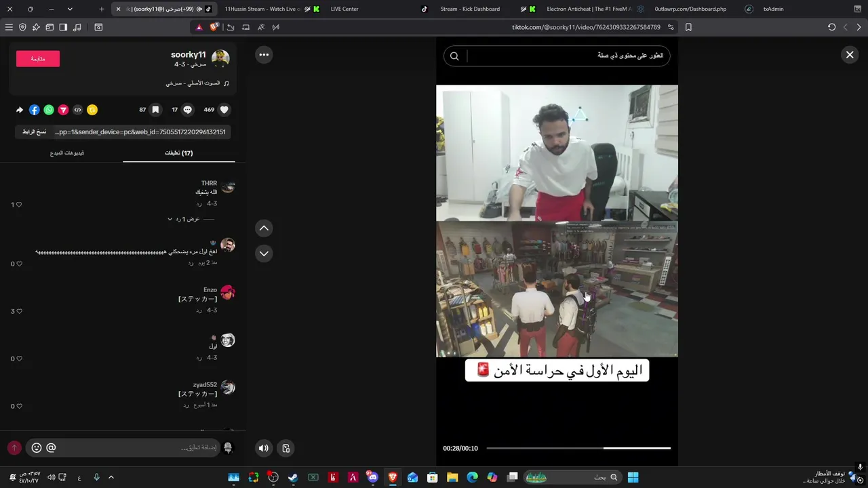
Task: Switch to the comments (17) tab
Action: pyautogui.click(x=179, y=153)
